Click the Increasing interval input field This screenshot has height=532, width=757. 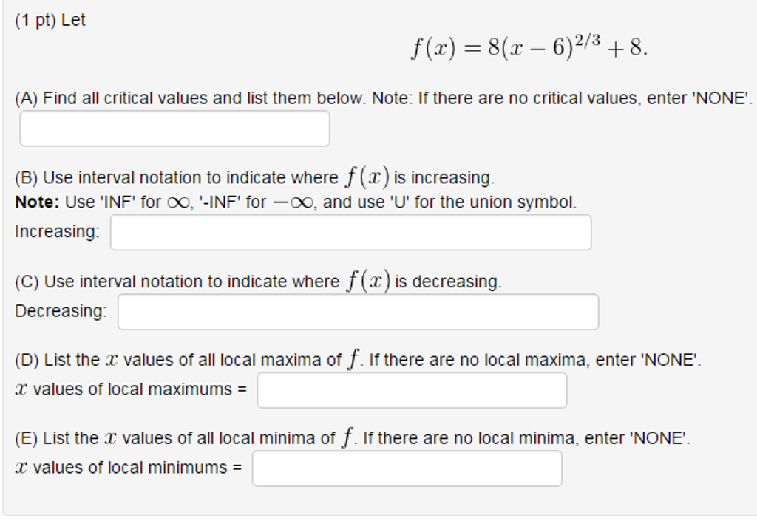click(350, 232)
